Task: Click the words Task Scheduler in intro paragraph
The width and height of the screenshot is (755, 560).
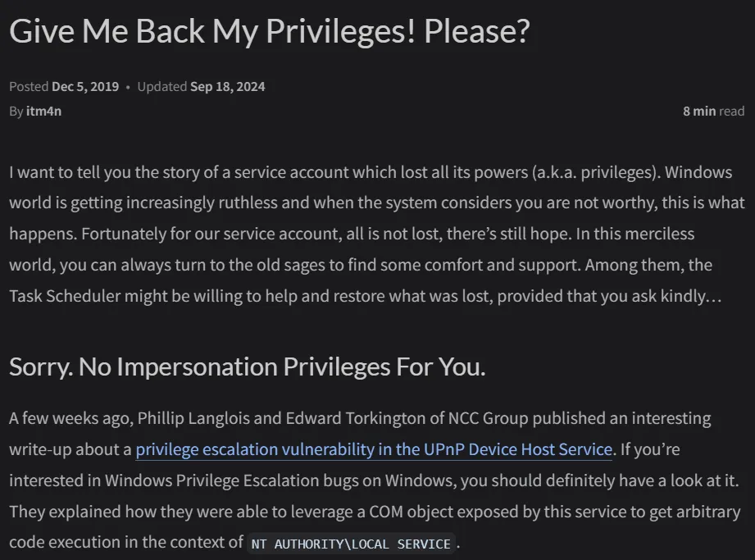Action: pyautogui.click(x=65, y=296)
